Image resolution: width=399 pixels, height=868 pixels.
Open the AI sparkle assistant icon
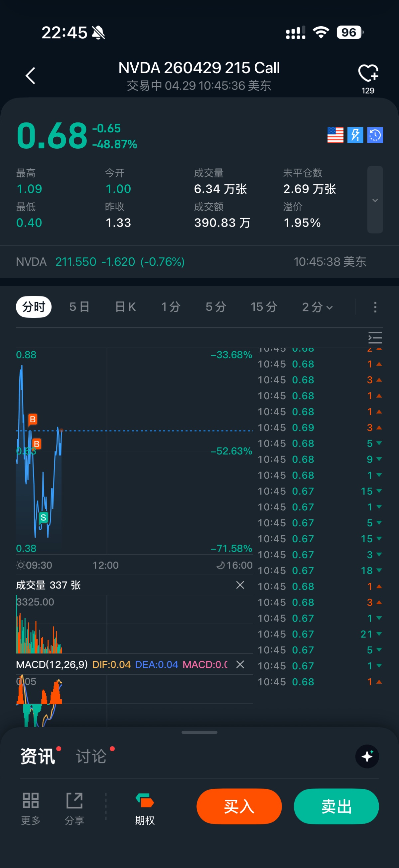click(x=367, y=757)
